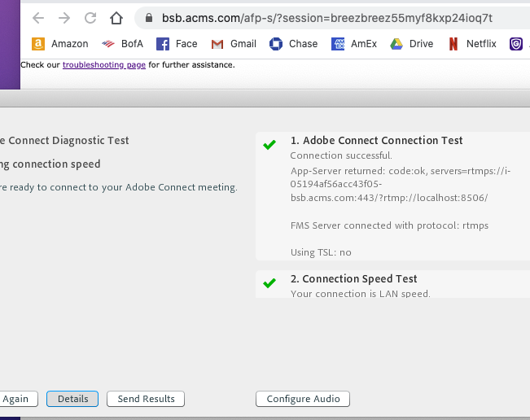Viewport: 530px width, 420px height.
Task: Open the purple shield bookmark icon
Action: 516,44
